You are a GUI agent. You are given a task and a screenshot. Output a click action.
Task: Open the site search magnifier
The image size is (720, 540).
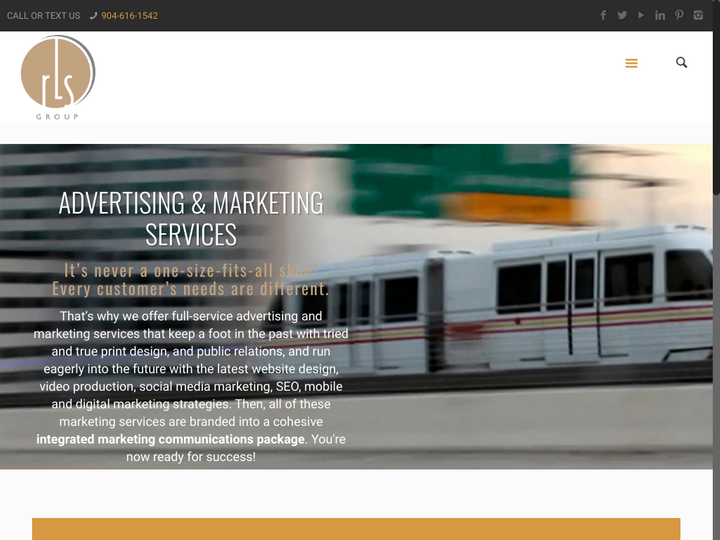point(681,62)
